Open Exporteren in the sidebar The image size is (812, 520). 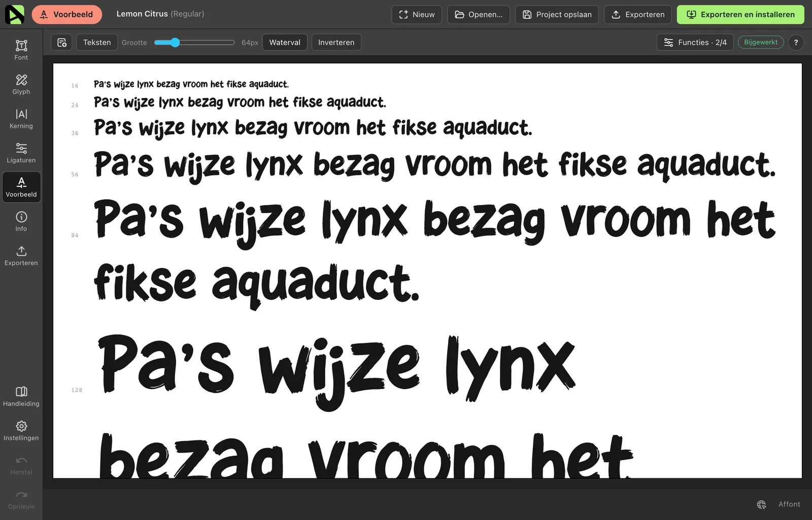21,256
